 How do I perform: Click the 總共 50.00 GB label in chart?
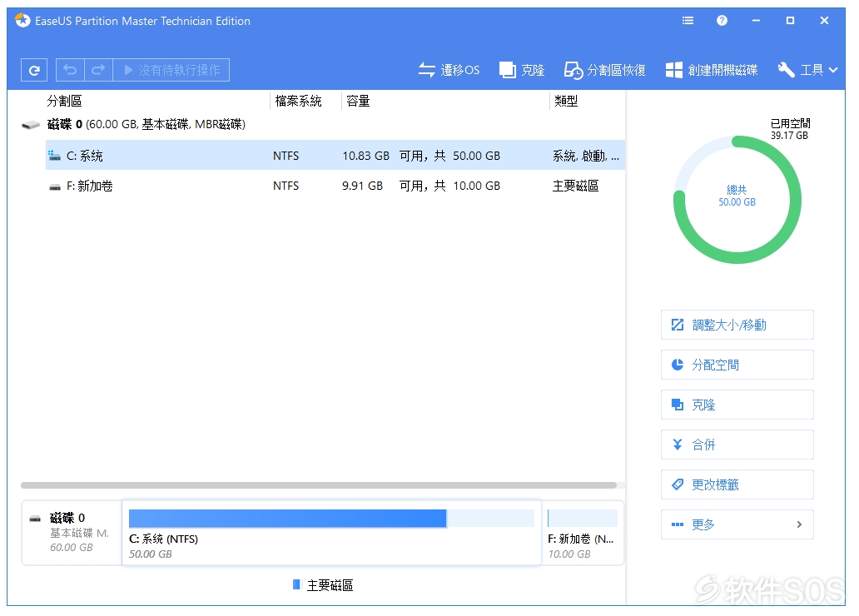click(x=737, y=196)
